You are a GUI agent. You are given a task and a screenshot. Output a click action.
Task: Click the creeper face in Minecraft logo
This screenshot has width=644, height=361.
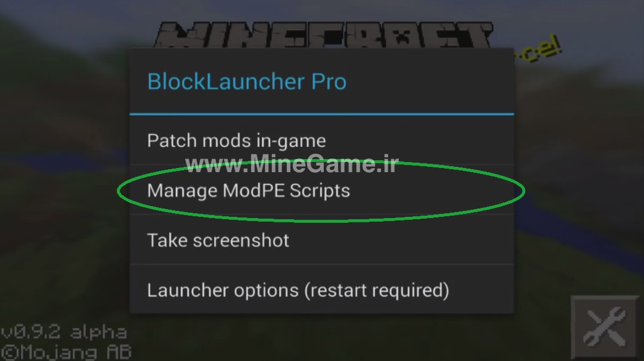click(405, 36)
